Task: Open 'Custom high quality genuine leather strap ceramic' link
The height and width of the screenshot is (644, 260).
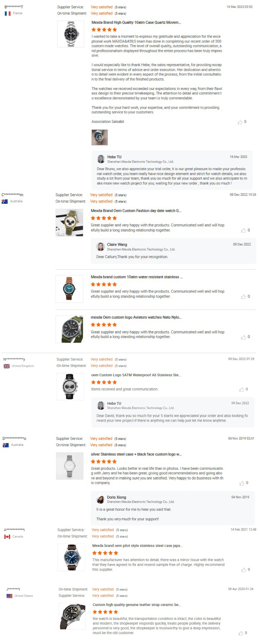Action: coord(137,605)
